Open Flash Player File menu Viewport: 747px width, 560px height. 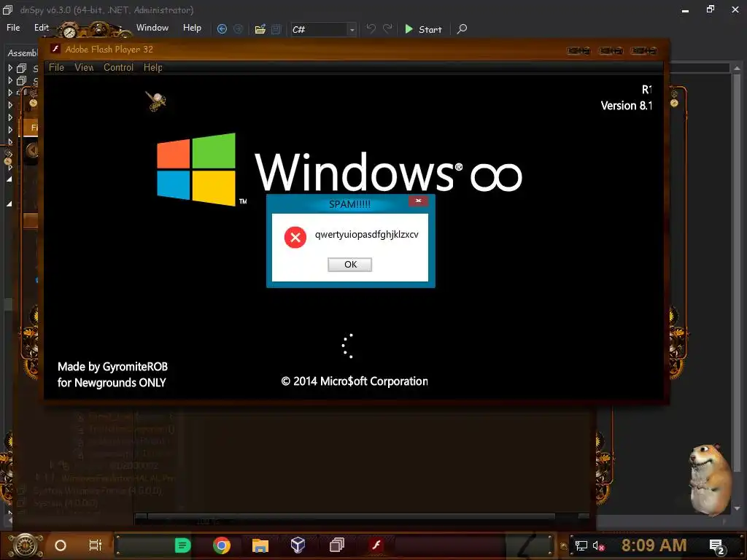tap(56, 68)
